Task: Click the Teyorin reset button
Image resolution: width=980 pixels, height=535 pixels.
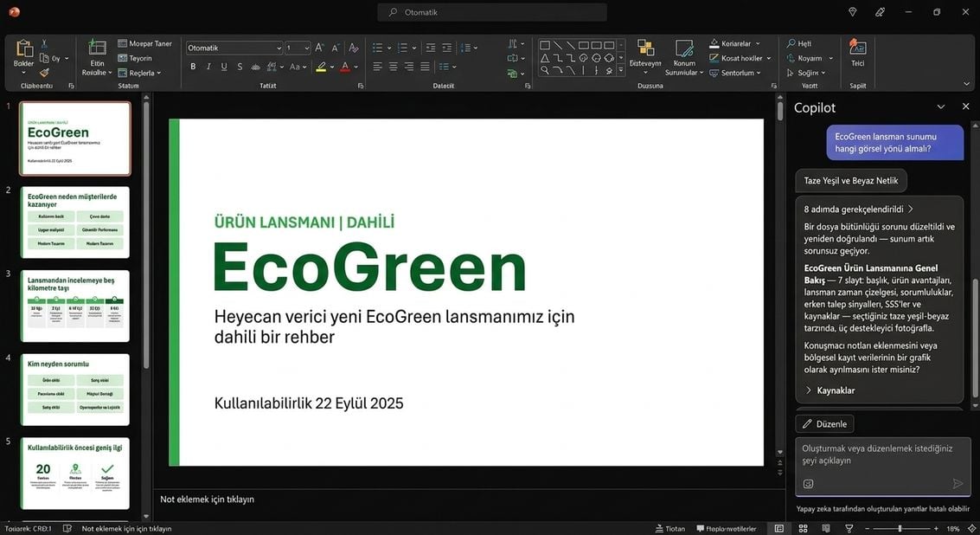Action: coord(135,58)
